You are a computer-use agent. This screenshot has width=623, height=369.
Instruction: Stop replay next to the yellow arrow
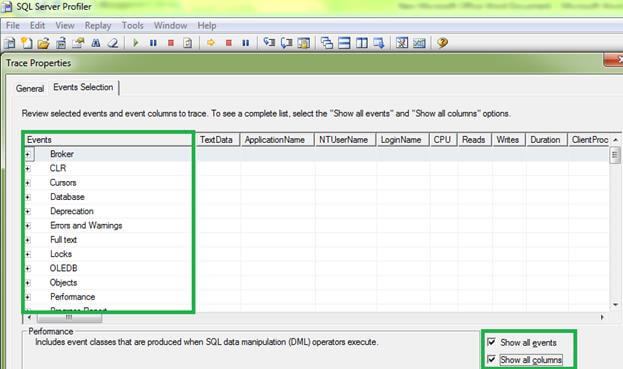pyautogui.click(x=228, y=43)
